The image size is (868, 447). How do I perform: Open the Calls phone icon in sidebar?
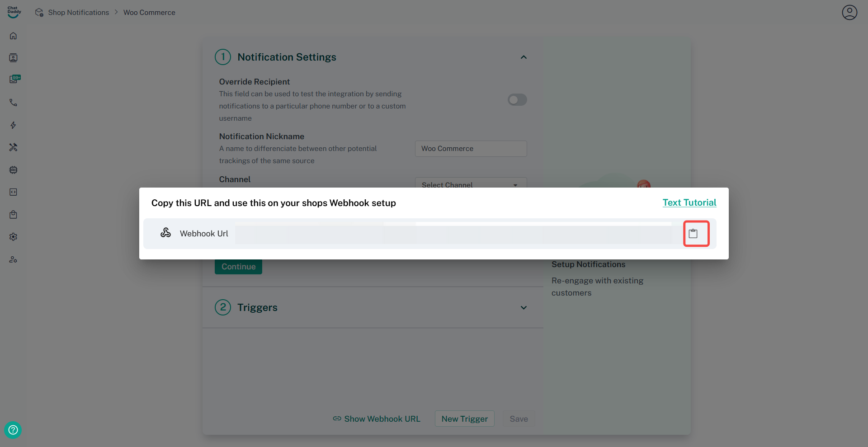click(x=14, y=103)
